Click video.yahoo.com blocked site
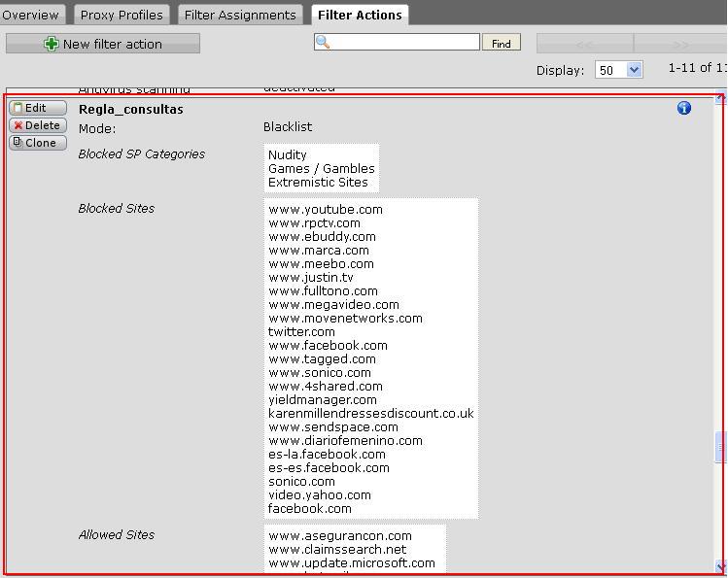 tap(320, 495)
